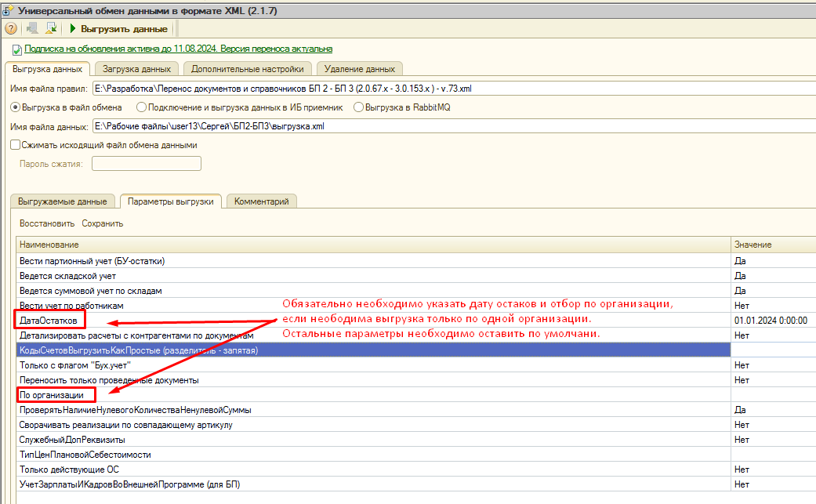Click the save settings toolbar icon

[51, 28]
